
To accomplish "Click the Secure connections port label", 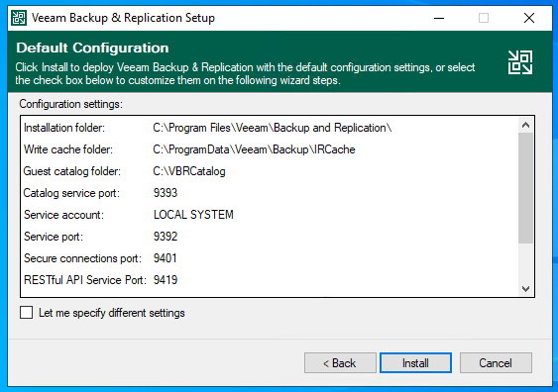I will tap(82, 258).
